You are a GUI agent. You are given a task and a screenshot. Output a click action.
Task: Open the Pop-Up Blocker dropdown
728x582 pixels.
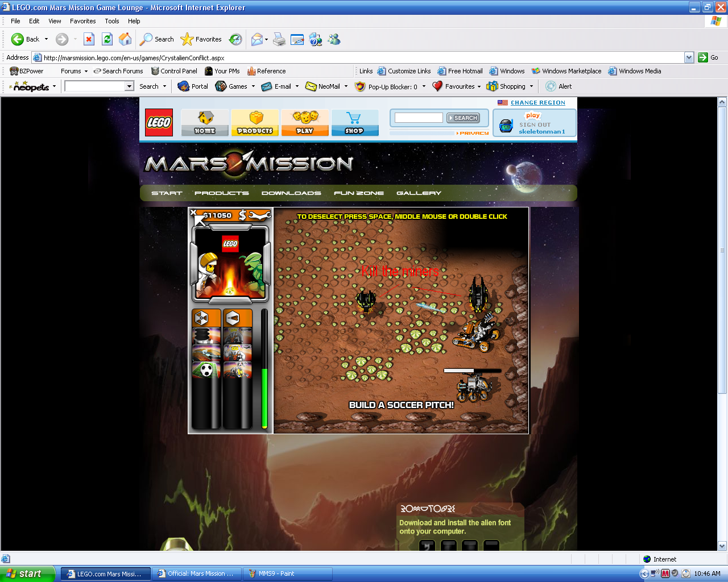[x=424, y=86]
